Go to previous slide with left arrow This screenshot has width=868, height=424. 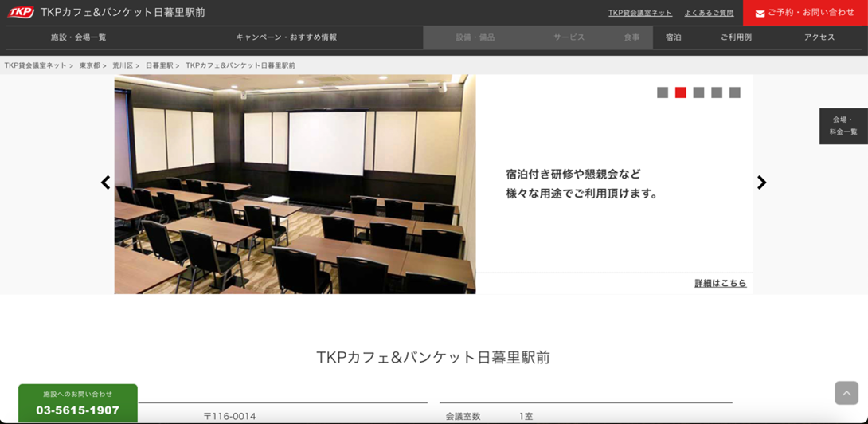(105, 183)
